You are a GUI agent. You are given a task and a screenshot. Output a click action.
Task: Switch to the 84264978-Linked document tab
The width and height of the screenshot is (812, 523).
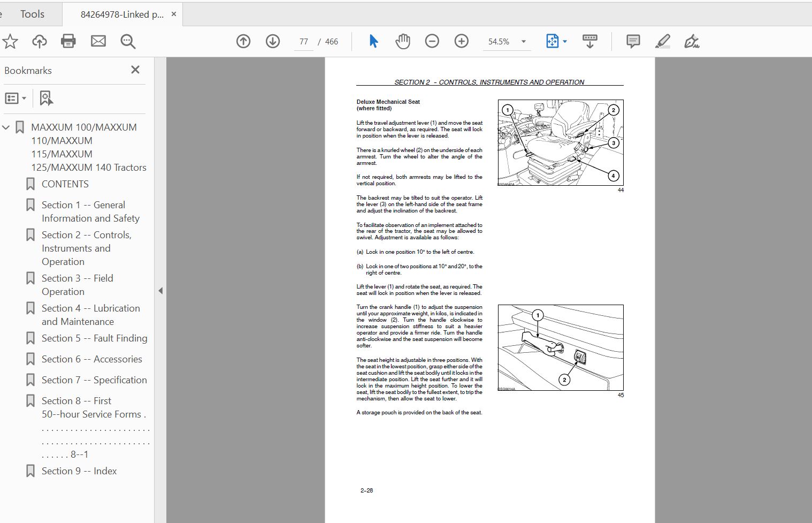click(122, 14)
